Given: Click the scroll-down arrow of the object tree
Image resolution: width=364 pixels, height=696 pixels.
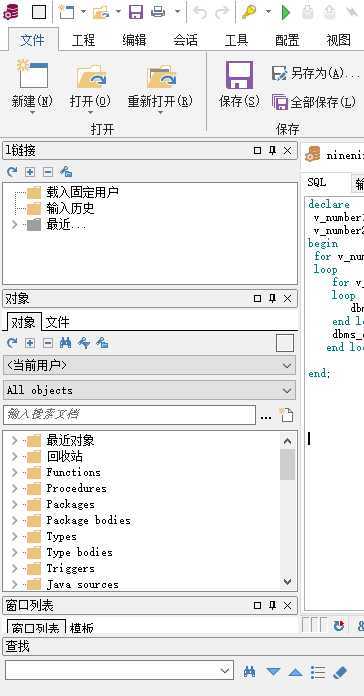Looking at the screenshot, I should (x=287, y=581).
